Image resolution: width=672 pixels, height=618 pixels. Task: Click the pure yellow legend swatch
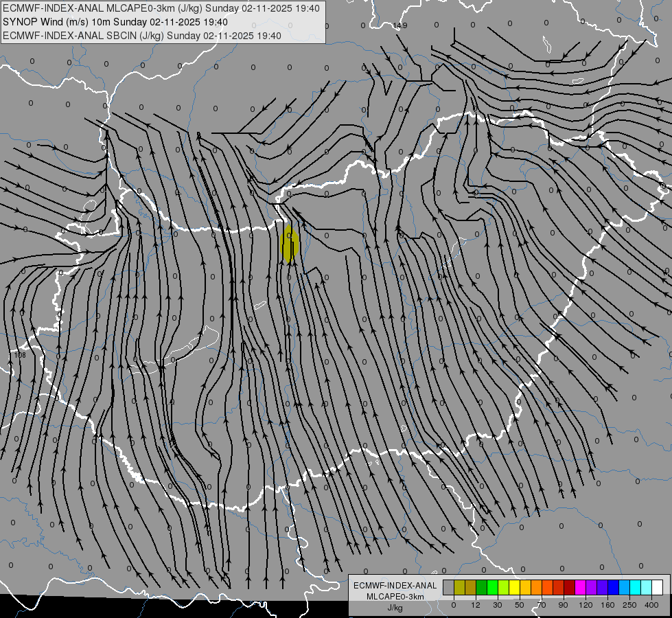point(514,587)
